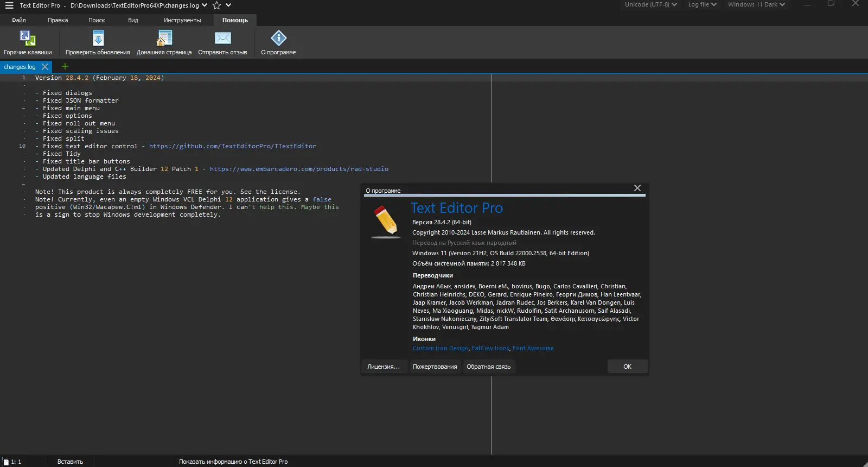Close the О программе dialog
Screen dimensions: 868x467
(637, 188)
